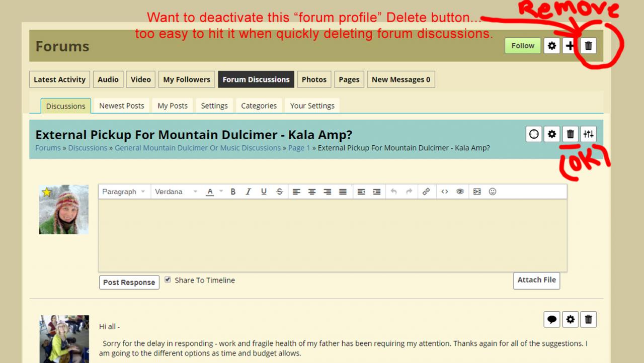Image resolution: width=644 pixels, height=363 pixels.
Task: Click the sliders icon in discussion header
Action: point(588,134)
